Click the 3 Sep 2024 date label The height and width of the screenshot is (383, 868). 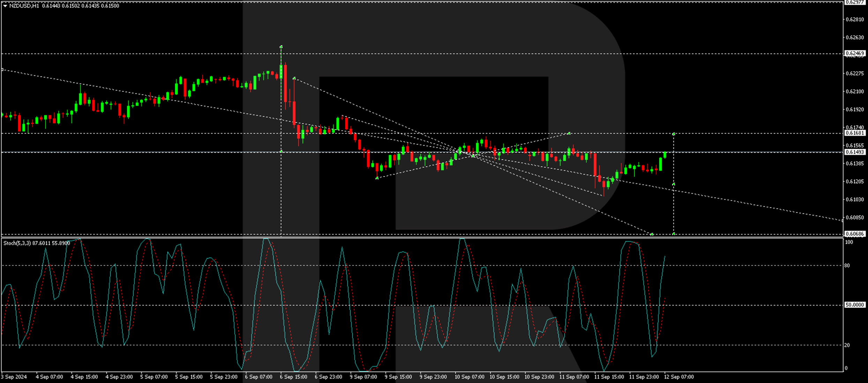(14, 377)
